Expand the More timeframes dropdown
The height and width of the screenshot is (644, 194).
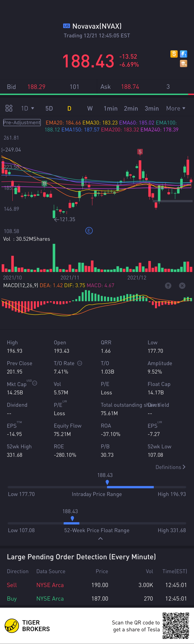176,108
